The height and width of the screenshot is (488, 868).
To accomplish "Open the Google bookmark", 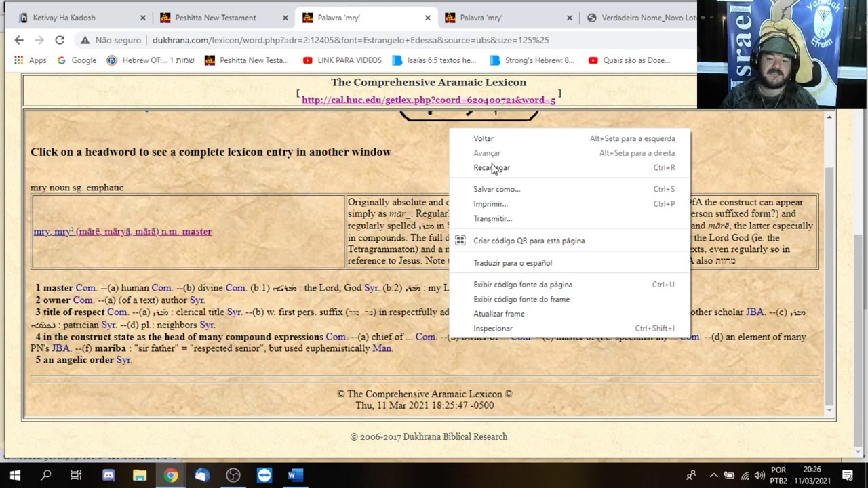I will (x=77, y=60).
